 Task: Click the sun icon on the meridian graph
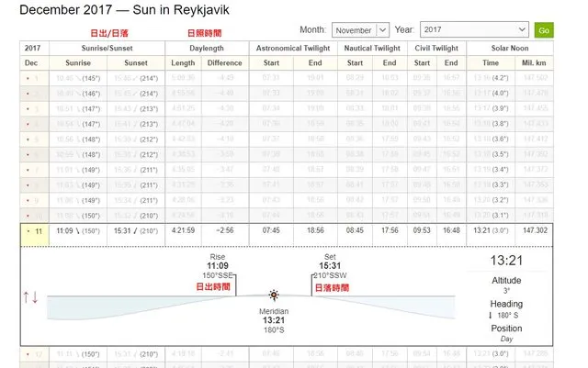[274, 296]
